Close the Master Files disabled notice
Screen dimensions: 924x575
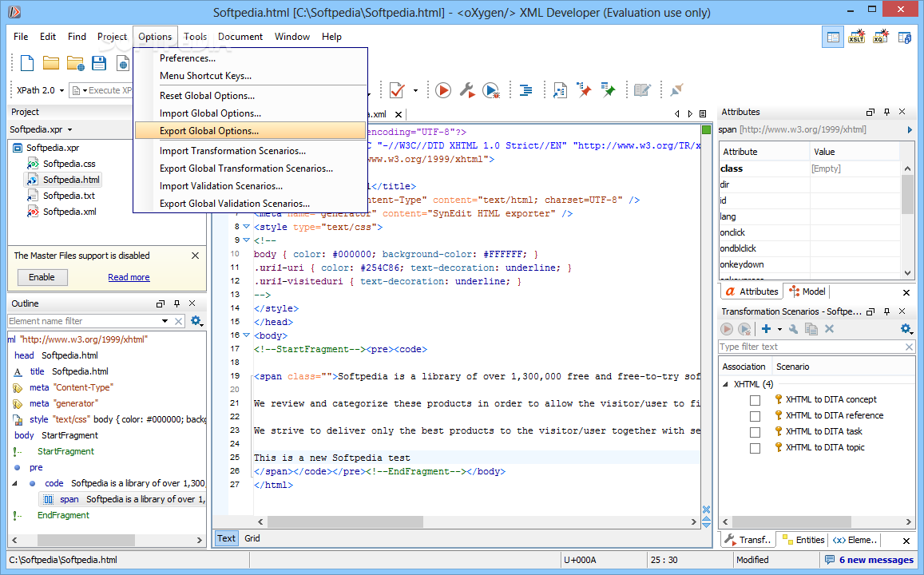[195, 256]
